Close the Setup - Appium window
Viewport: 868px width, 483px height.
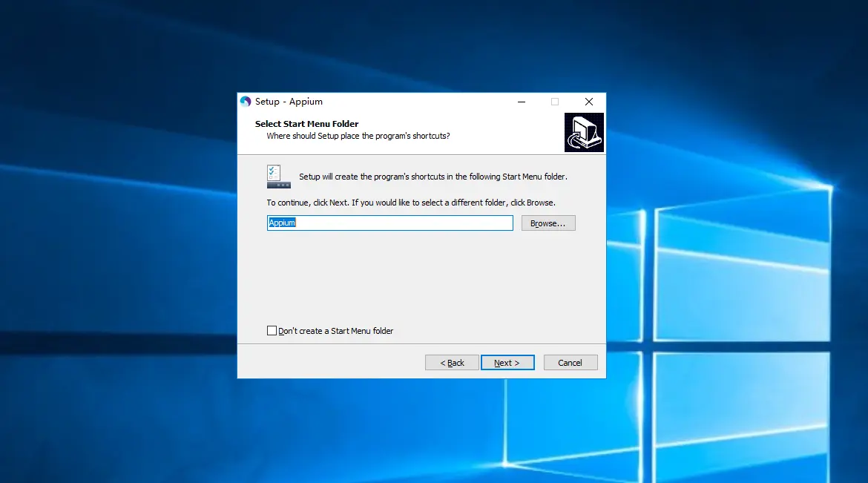(x=589, y=102)
